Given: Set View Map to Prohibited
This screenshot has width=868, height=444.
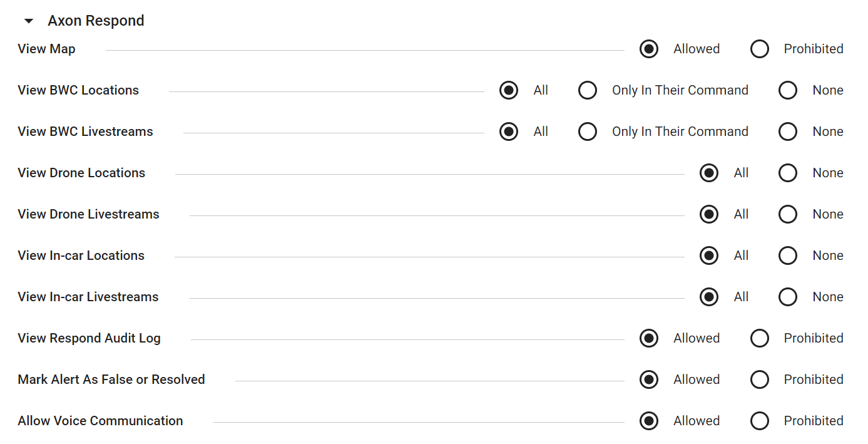Looking at the screenshot, I should tap(760, 49).
